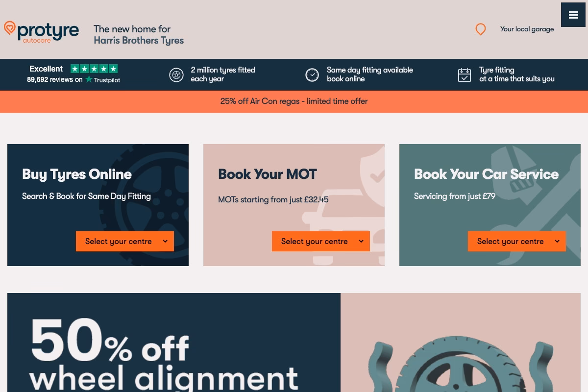Click the Protyre Autocare logo
The height and width of the screenshot is (392, 588).
[41, 32]
